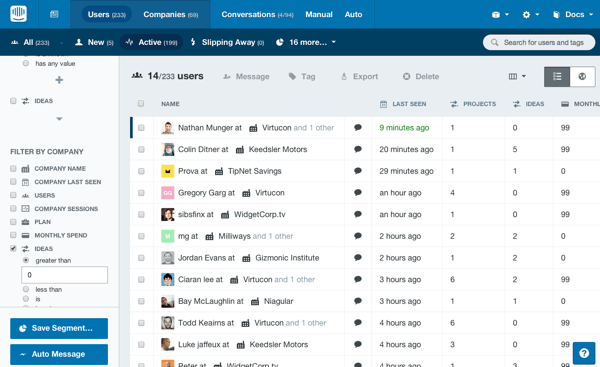Open the Manual messages tab

click(319, 15)
